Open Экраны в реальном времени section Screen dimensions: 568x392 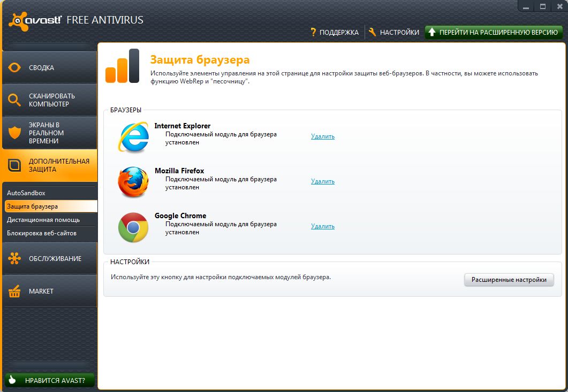[x=50, y=133]
